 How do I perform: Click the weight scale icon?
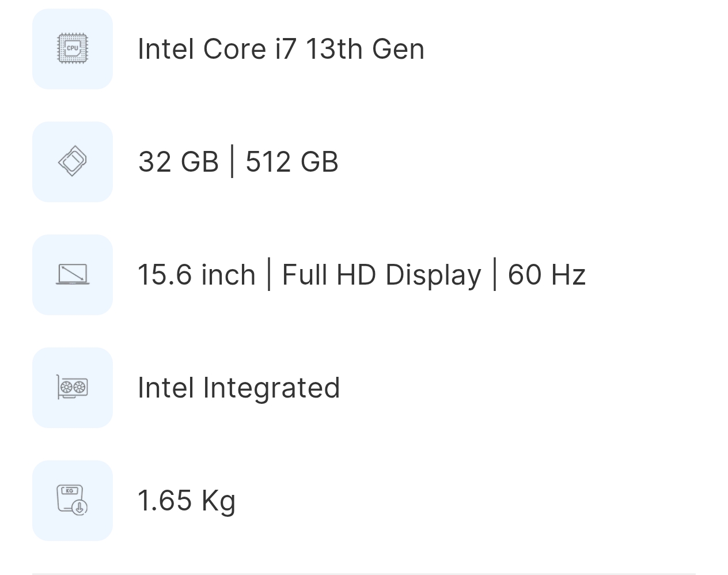click(72, 500)
